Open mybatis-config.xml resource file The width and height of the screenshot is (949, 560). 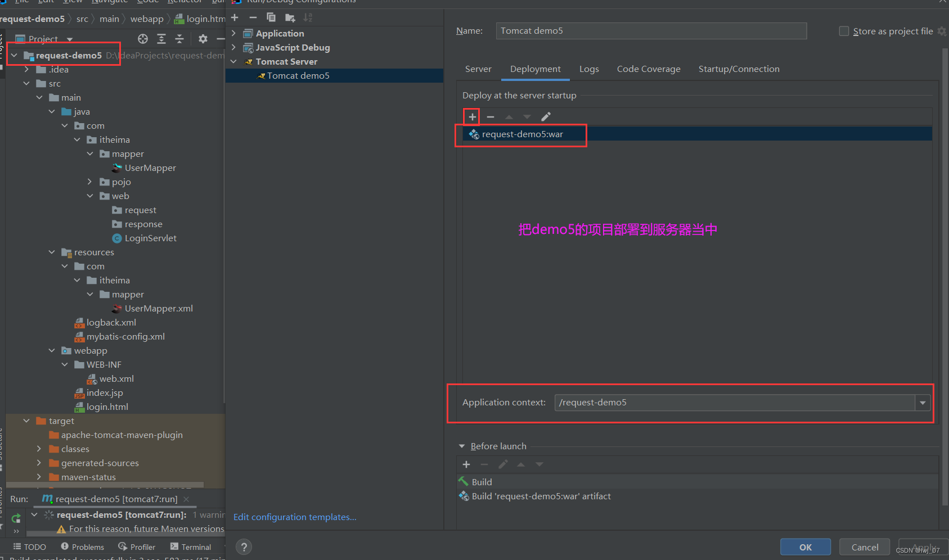(119, 336)
